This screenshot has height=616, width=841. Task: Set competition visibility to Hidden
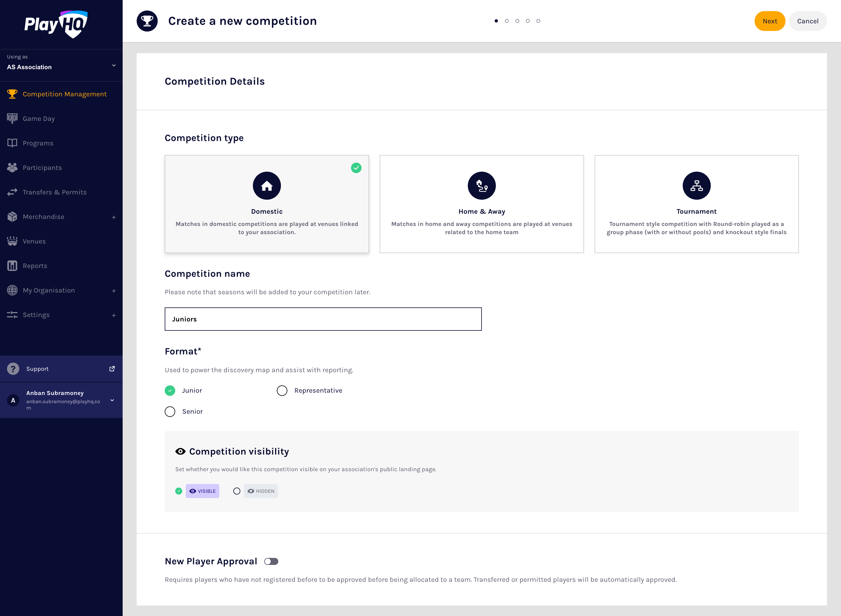click(237, 491)
